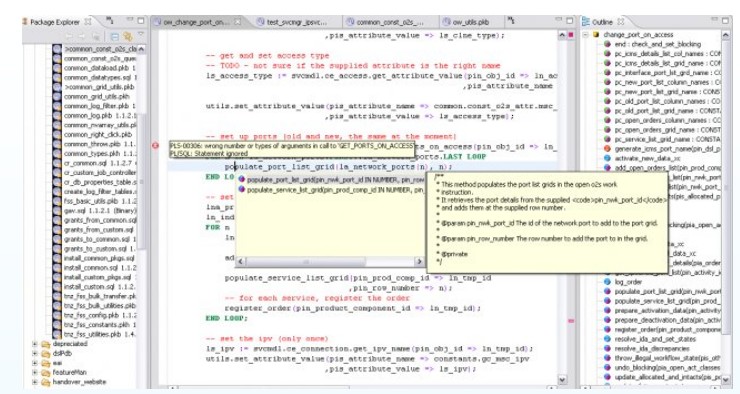Image resolution: width=740 pixels, height=394 pixels.
Task: Click the Forward arrow in Package Explorer toolbar
Action: tap(82, 36)
